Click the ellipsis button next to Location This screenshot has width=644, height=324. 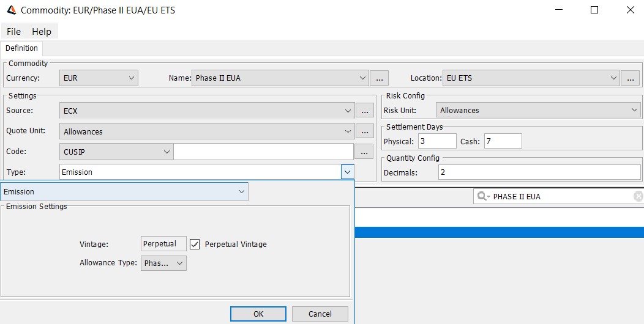pos(630,78)
